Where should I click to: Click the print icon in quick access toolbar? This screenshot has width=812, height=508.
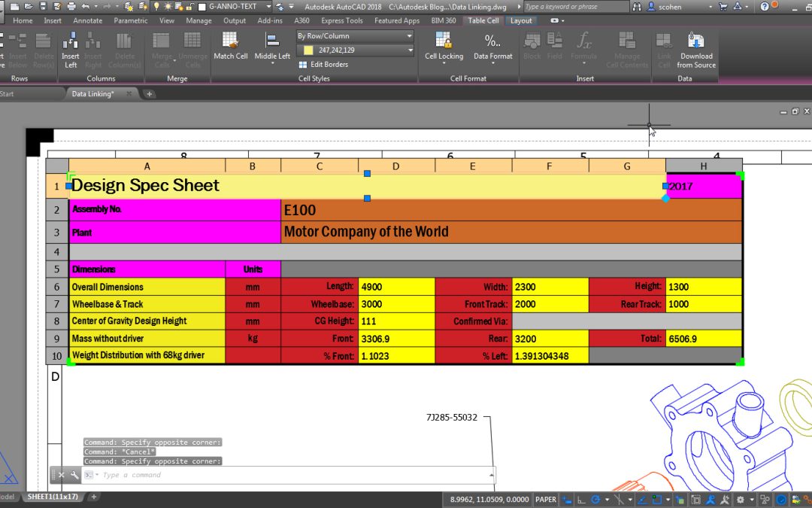[x=71, y=7]
